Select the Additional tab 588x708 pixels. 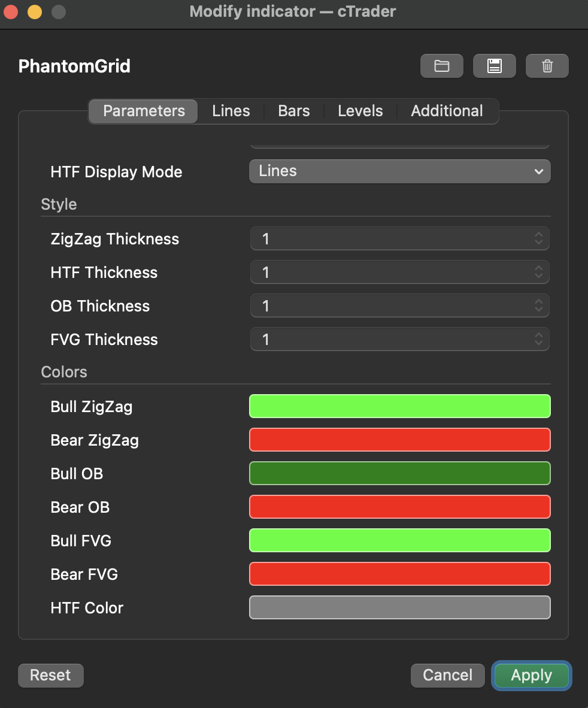coord(447,111)
